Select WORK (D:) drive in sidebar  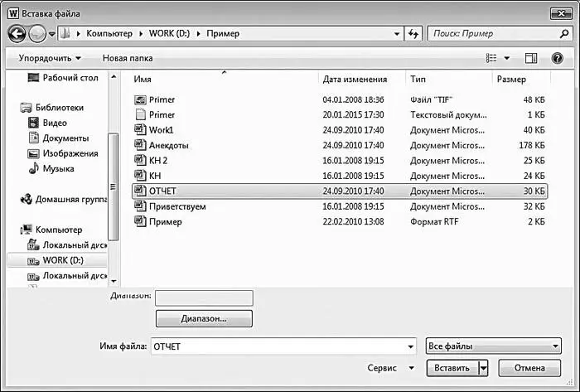56,260
